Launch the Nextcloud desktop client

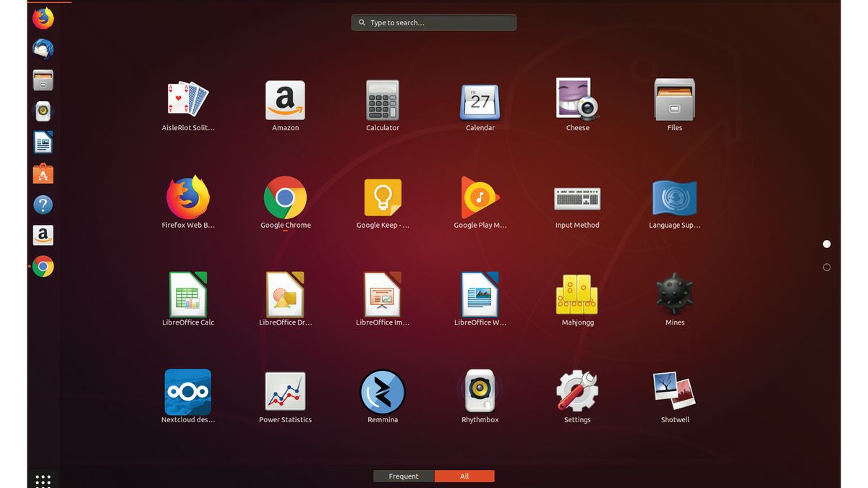[x=188, y=392]
